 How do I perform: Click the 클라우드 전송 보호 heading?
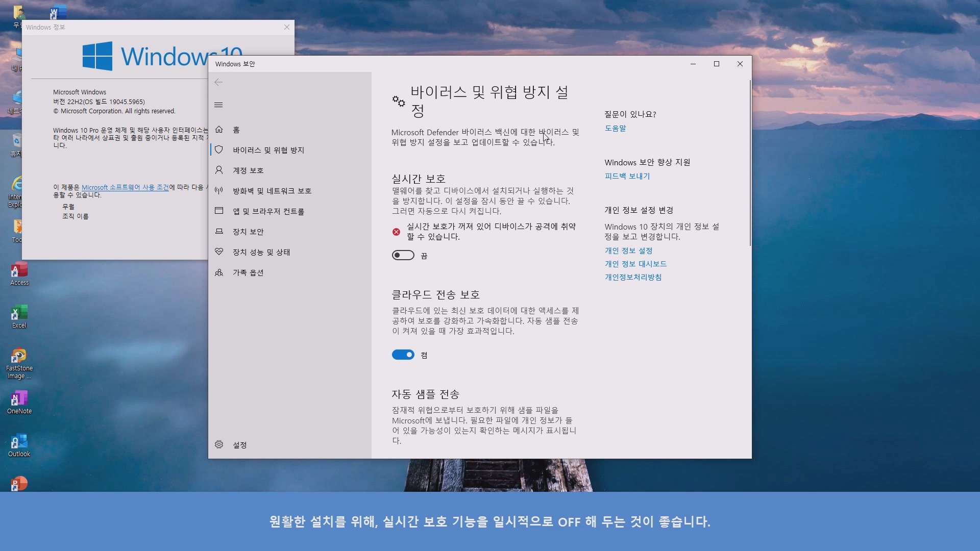pos(435,294)
